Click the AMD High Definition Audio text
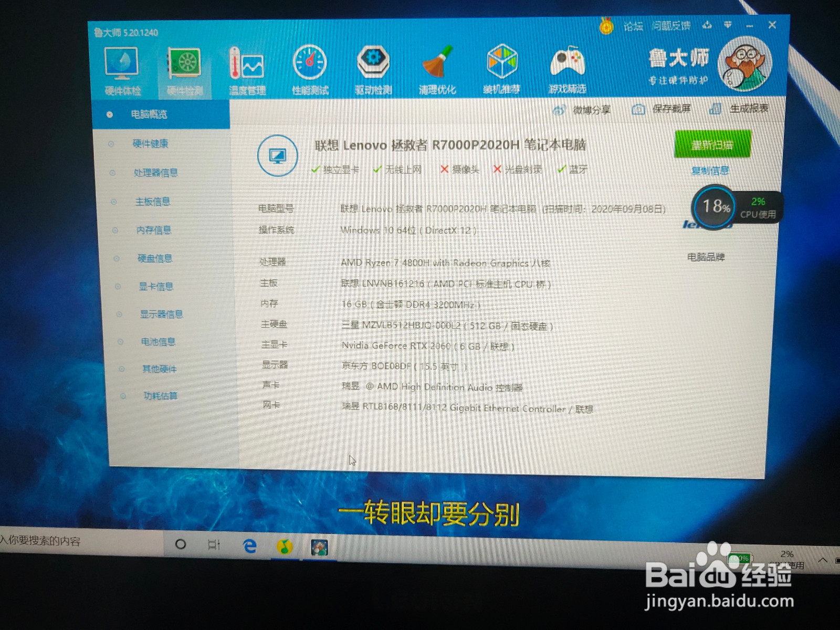The image size is (840, 630). (432, 387)
